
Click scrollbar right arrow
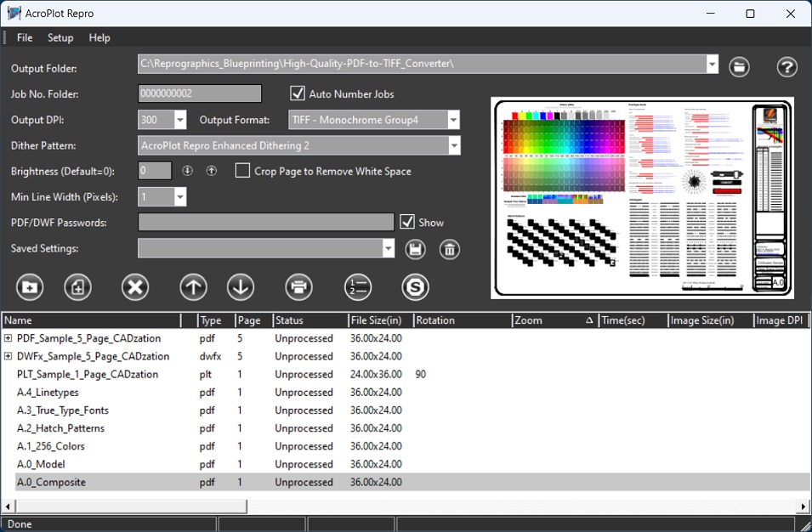(x=803, y=507)
